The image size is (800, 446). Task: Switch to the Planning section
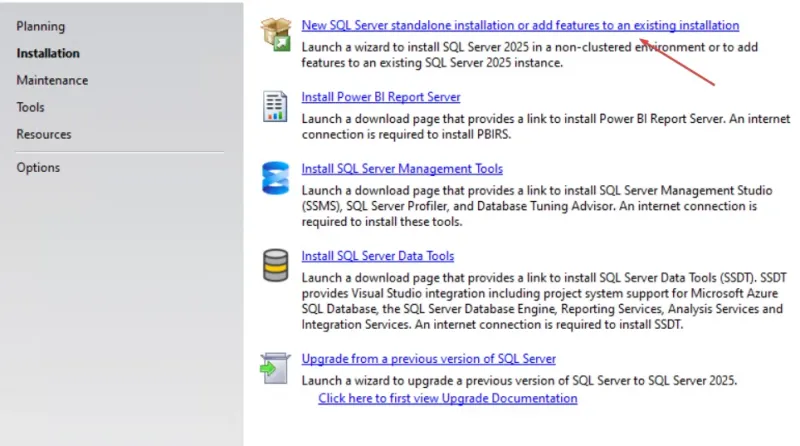pyautogui.click(x=41, y=26)
